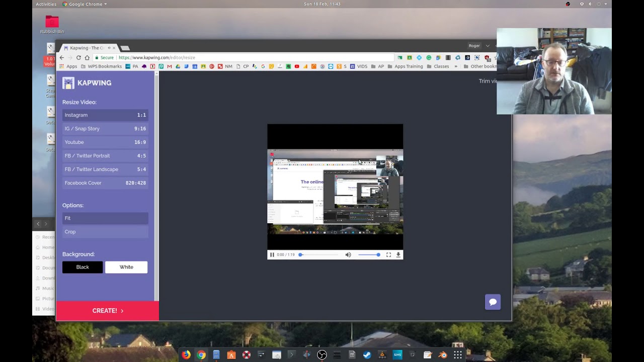Open the Google 'G' bookmark icon
Viewport: 644px width, 362px height.
pyautogui.click(x=263, y=66)
